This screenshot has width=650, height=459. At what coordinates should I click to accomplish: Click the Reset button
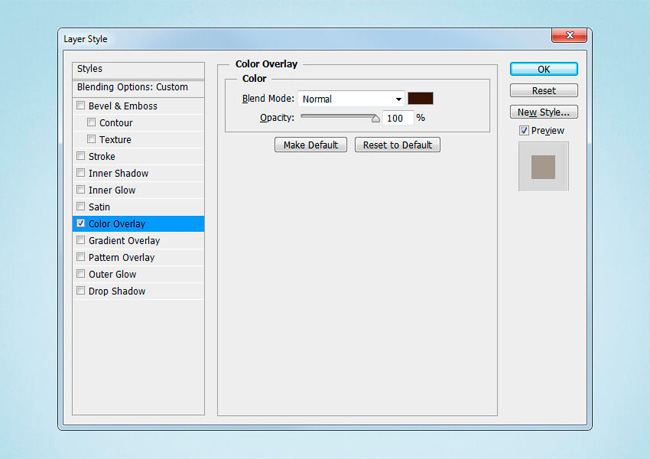(x=543, y=90)
